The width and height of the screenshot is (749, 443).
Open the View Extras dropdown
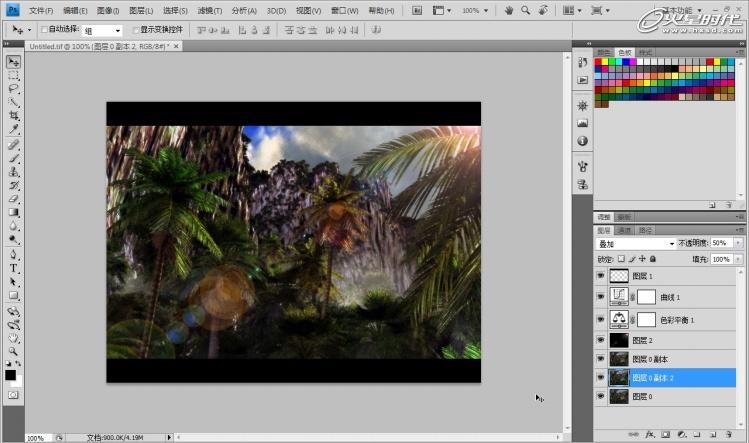pyautogui.click(x=442, y=10)
